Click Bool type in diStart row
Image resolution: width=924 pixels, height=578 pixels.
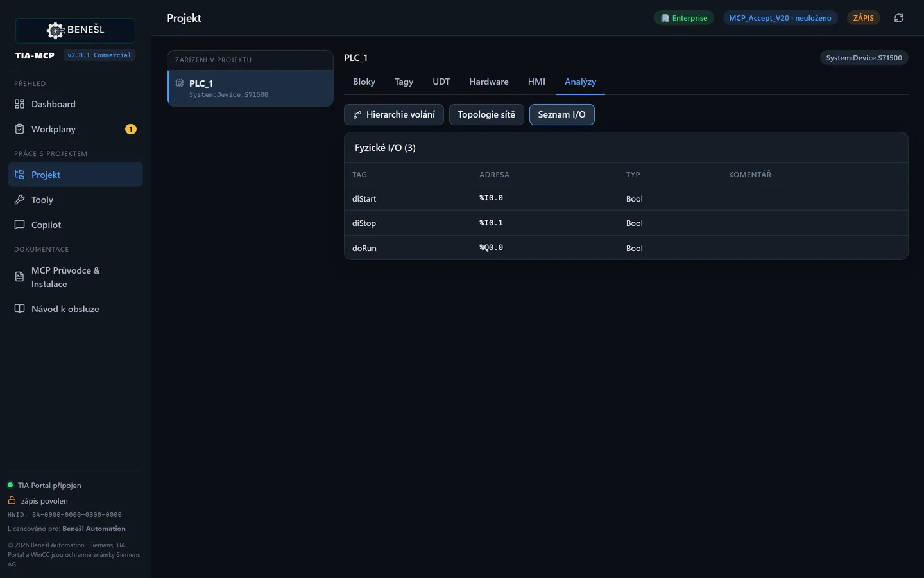click(x=634, y=198)
